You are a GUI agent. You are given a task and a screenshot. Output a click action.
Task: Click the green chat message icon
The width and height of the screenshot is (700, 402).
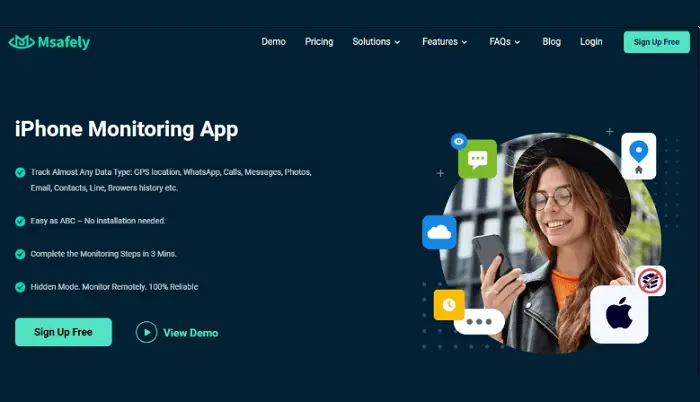pos(478,159)
